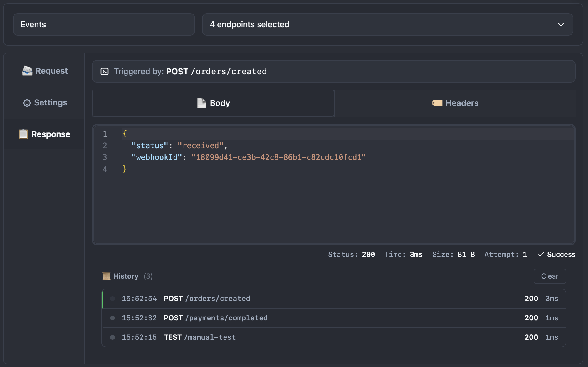
Task: Click the Body document icon
Action: 201,103
